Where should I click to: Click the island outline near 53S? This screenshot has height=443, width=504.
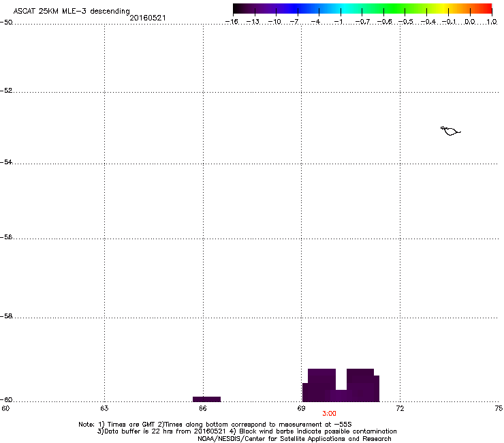[450, 131]
